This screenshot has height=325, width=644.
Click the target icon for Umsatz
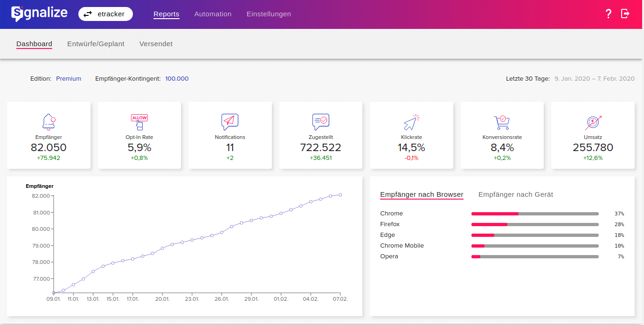coord(593,122)
